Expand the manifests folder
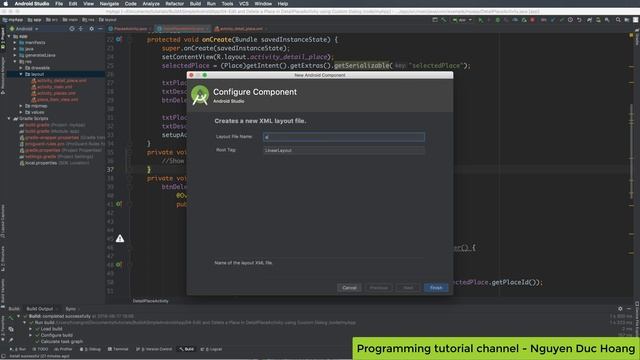This screenshot has width=640, height=360. click(x=15, y=42)
